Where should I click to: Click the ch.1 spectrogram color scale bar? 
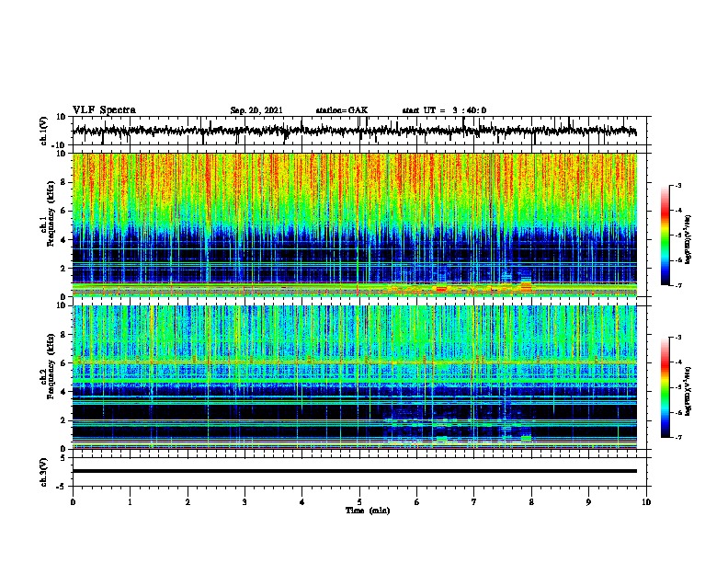click(665, 236)
